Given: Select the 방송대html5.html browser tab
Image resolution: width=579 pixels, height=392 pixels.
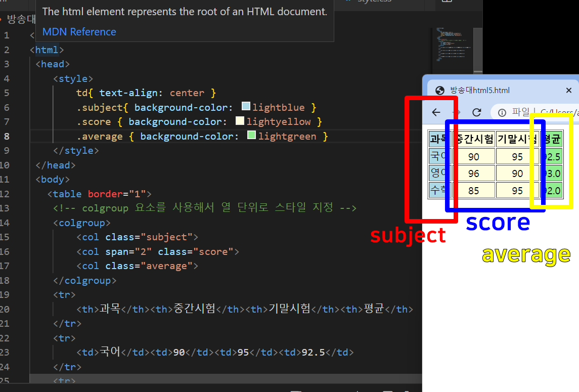Looking at the screenshot, I should 502,91.
